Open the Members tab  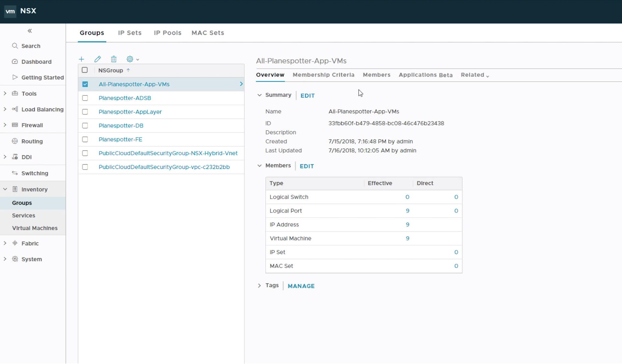click(377, 75)
